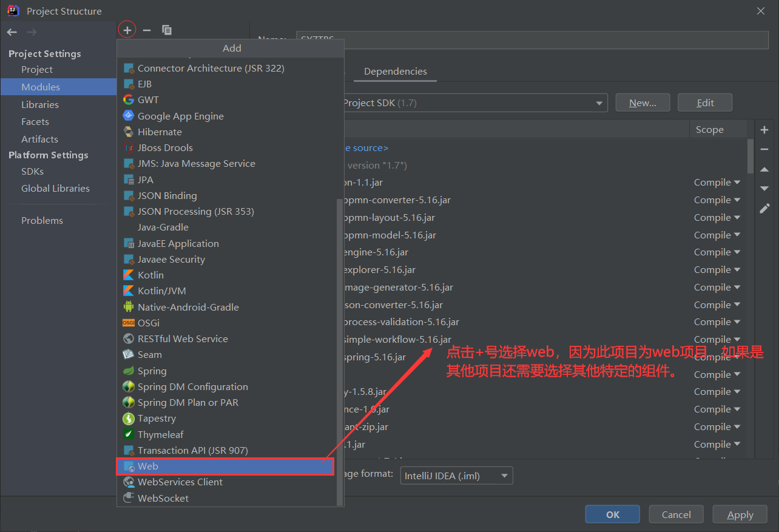The image size is (779, 532).
Task: Click the module Name input field
Action: pos(533,39)
